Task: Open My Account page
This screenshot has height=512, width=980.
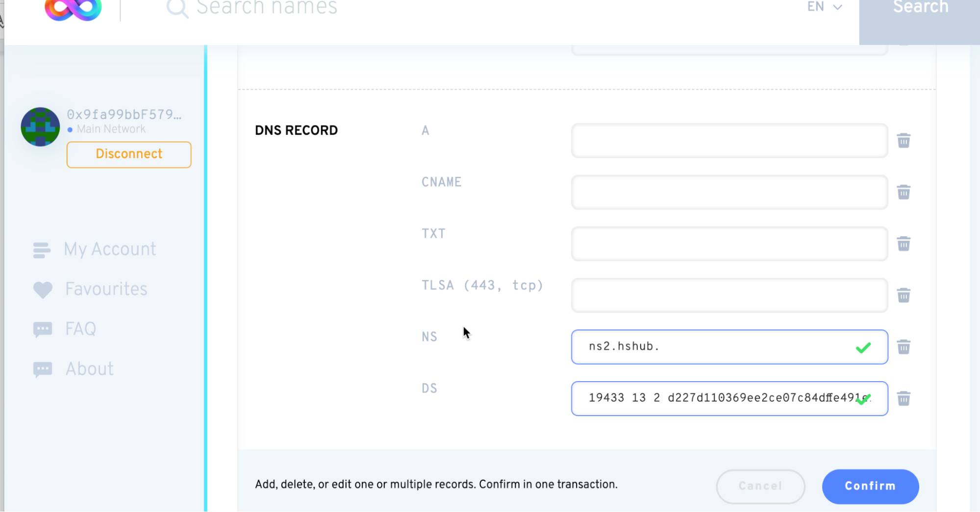Action: click(110, 249)
